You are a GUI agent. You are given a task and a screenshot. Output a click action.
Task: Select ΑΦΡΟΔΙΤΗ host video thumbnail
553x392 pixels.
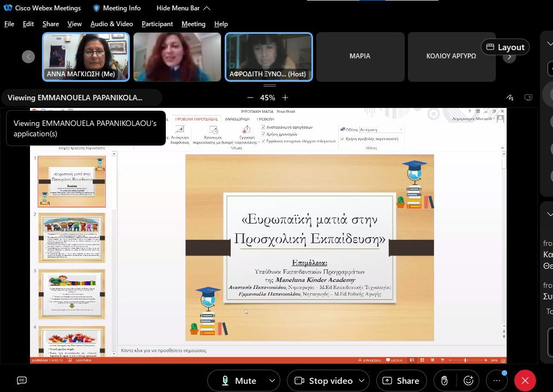269,57
